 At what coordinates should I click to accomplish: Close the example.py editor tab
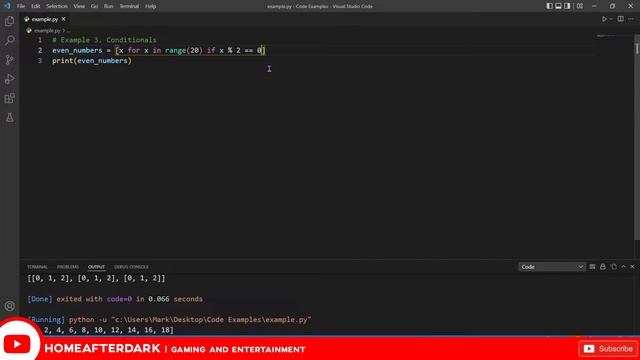point(63,19)
